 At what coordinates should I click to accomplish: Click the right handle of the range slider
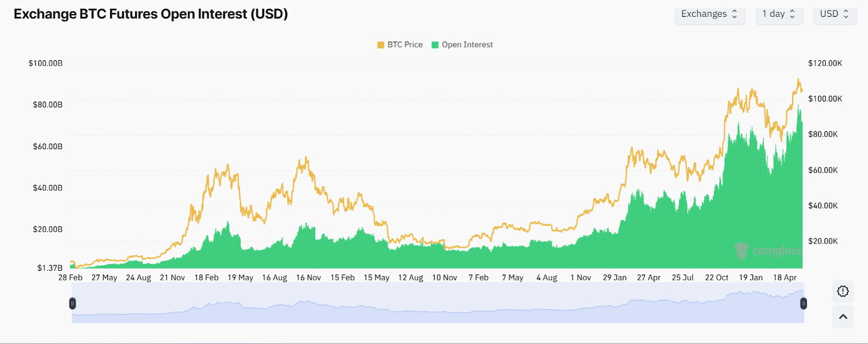pyautogui.click(x=803, y=303)
